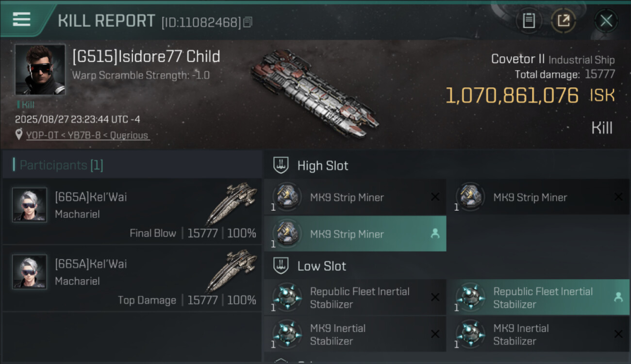Select the highlighted MK9 Strip Miner module
Viewport: 631px width, 364px height.
[347, 234]
